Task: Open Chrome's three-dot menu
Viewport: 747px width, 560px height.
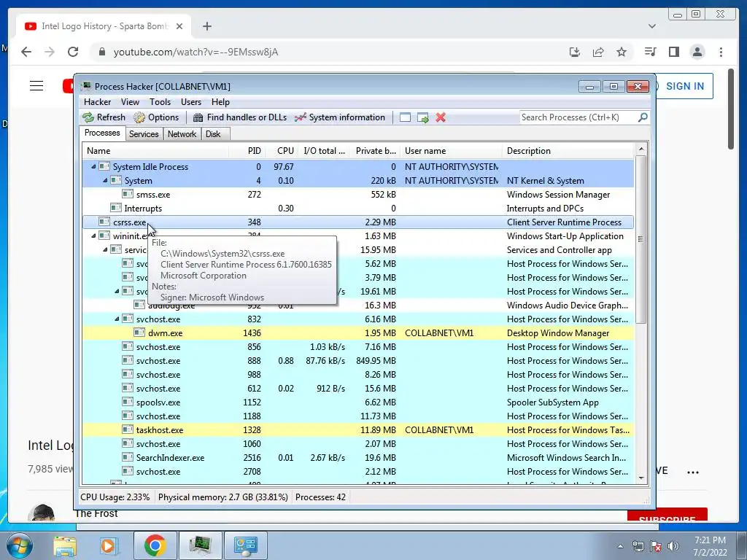Action: pos(721,52)
